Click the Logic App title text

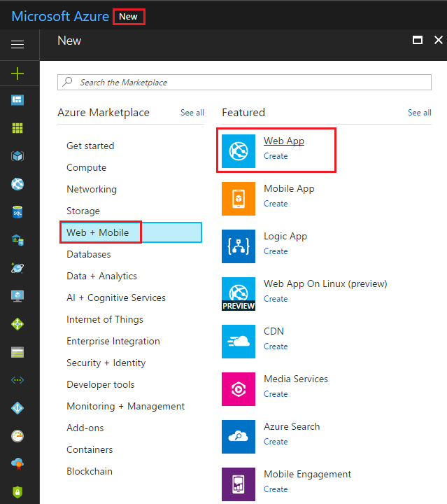pos(285,237)
